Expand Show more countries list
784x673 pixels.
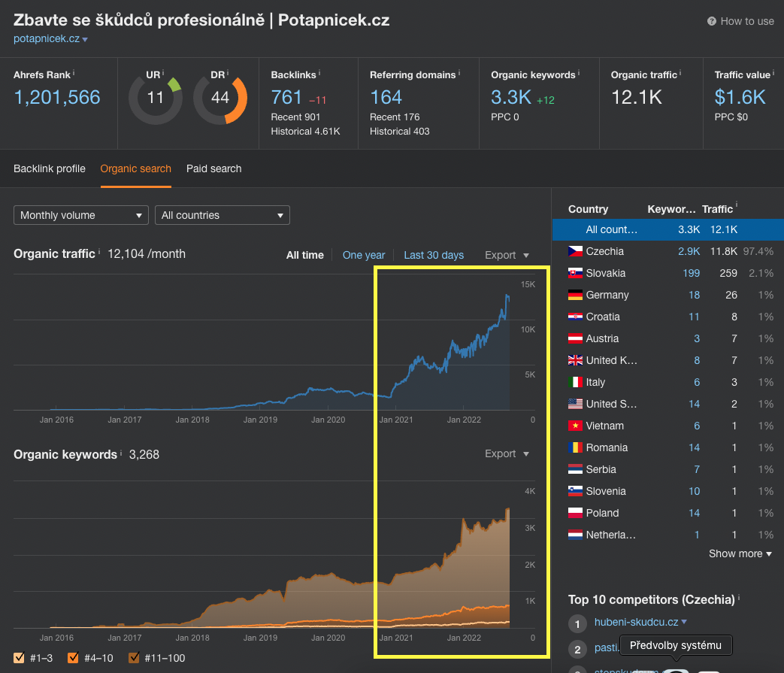point(740,553)
